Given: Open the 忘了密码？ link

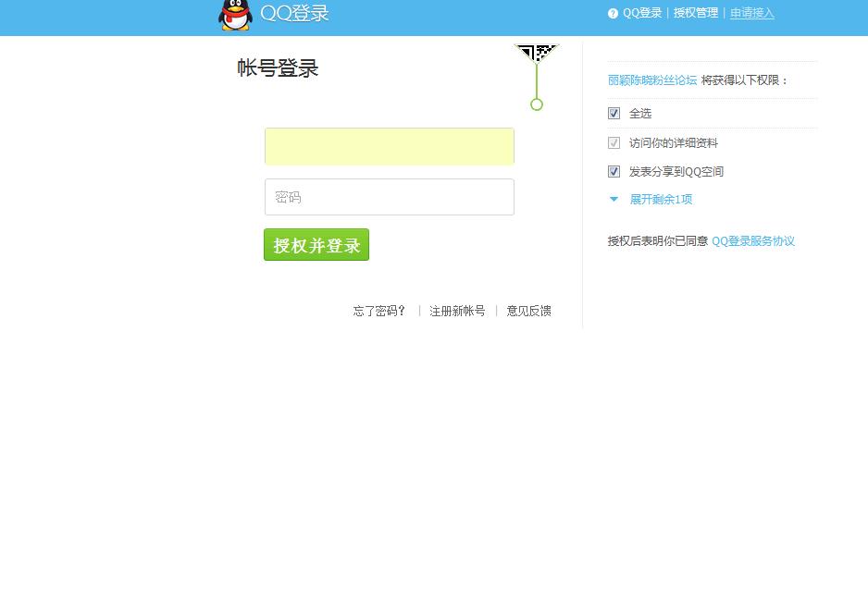Looking at the screenshot, I should coord(379,311).
